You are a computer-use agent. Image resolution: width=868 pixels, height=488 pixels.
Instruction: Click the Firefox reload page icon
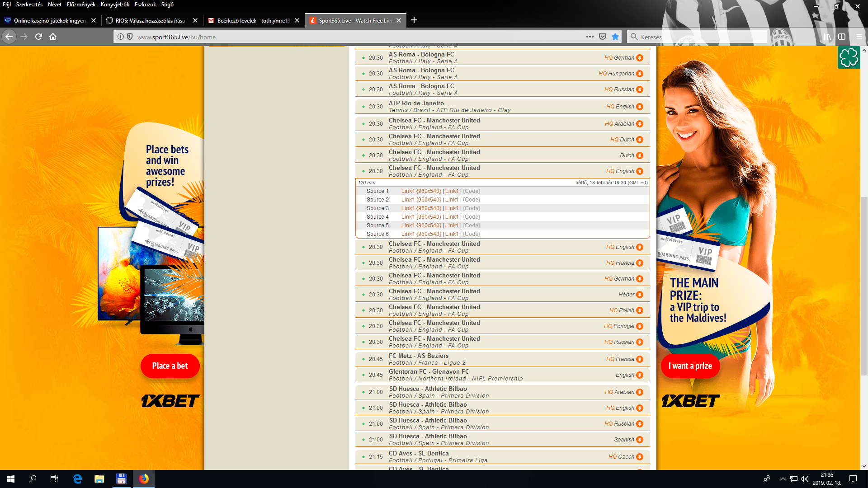coord(38,37)
